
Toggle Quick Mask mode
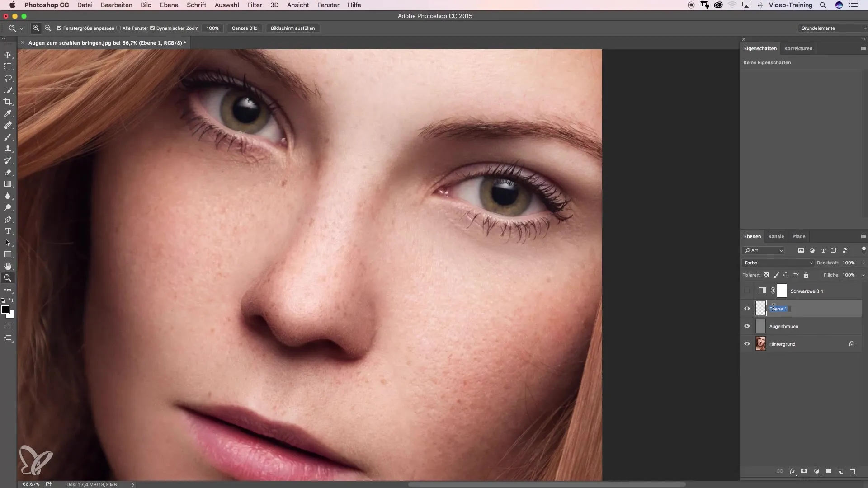8,326
